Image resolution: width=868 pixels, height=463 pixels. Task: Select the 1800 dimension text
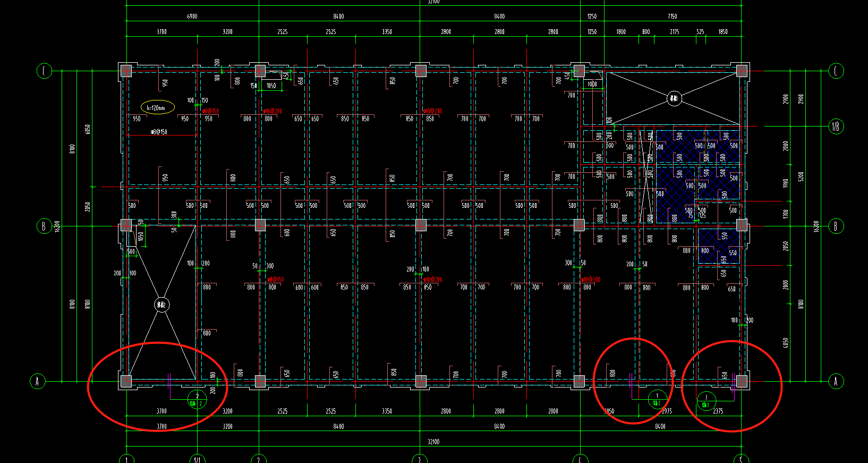(621, 32)
